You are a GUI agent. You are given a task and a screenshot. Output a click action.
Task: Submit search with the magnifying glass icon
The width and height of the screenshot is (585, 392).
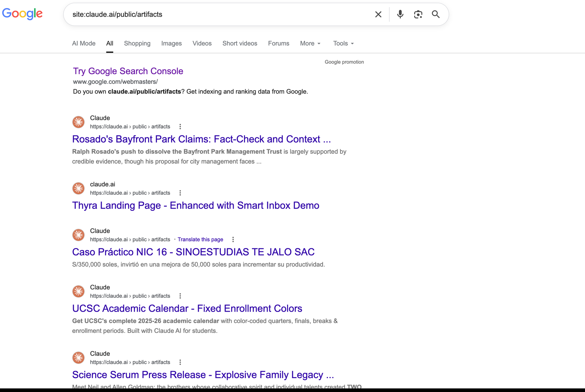click(435, 14)
